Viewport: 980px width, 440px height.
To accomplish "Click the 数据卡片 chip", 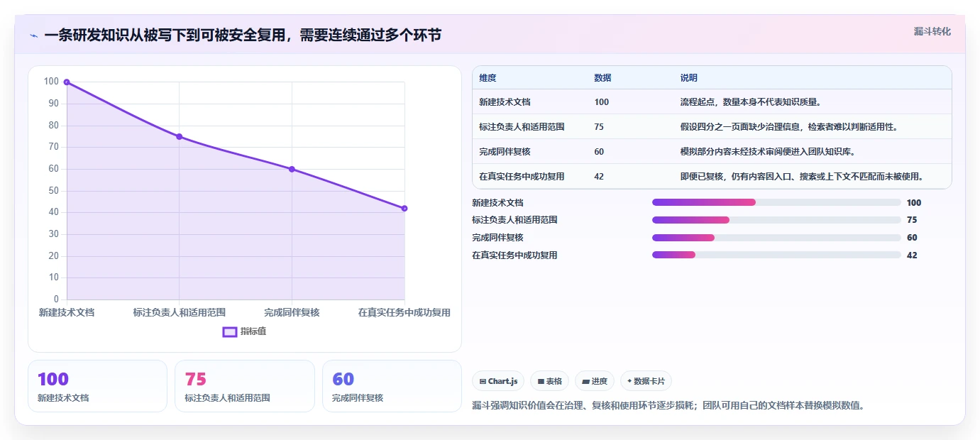I will (646, 381).
